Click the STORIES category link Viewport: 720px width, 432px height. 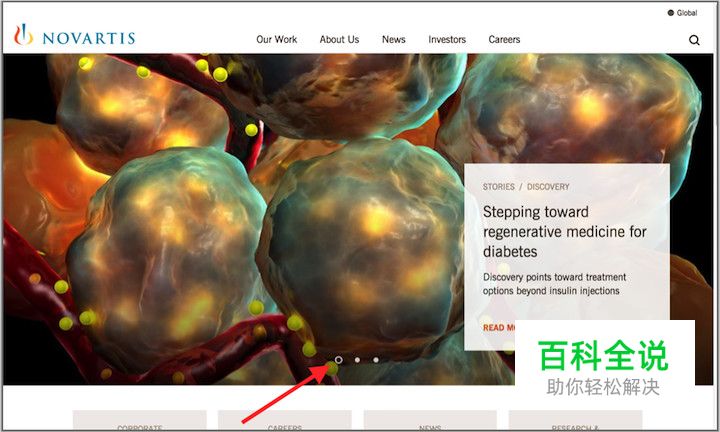click(x=499, y=187)
